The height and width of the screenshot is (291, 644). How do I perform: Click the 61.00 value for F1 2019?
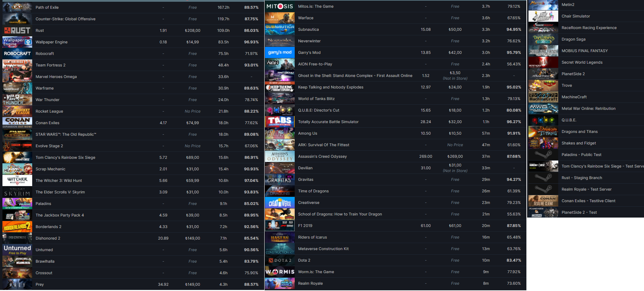pos(426,226)
